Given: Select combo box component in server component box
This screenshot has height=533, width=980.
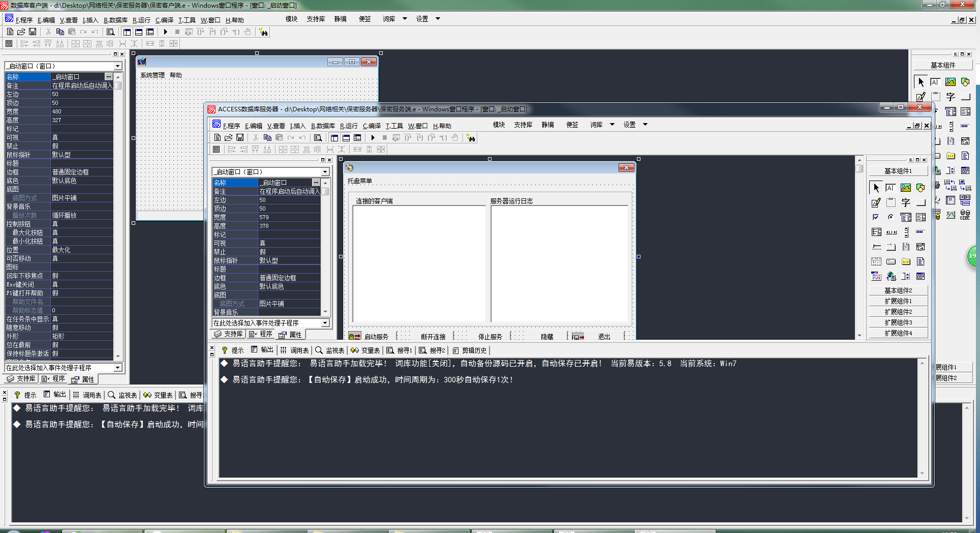Looking at the screenshot, I should (906, 217).
